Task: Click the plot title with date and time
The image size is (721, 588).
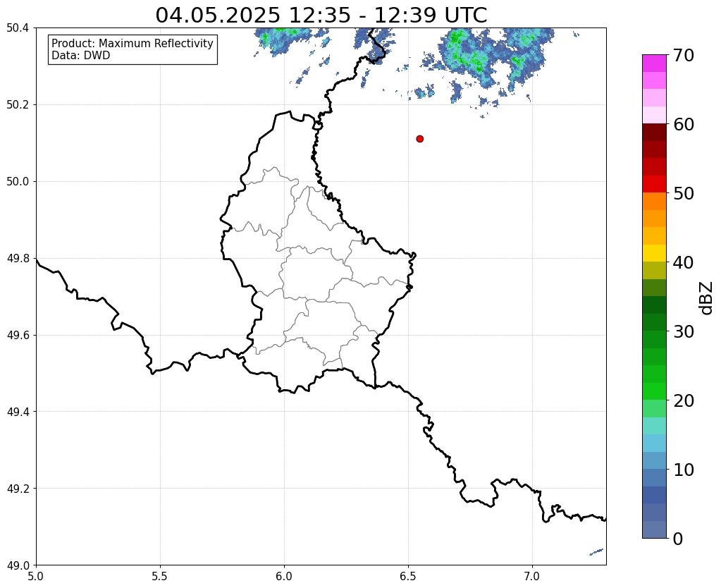Action: [x=321, y=16]
